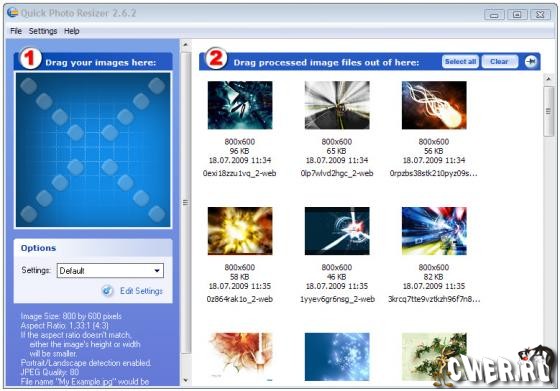The image size is (560, 391).
Task: Click the Options panel header
Action: click(x=93, y=248)
